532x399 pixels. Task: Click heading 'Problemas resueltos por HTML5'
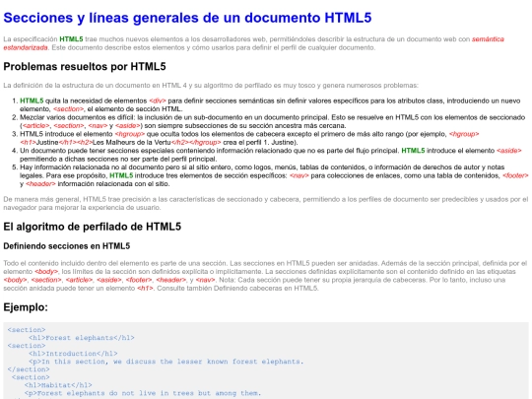85,67
